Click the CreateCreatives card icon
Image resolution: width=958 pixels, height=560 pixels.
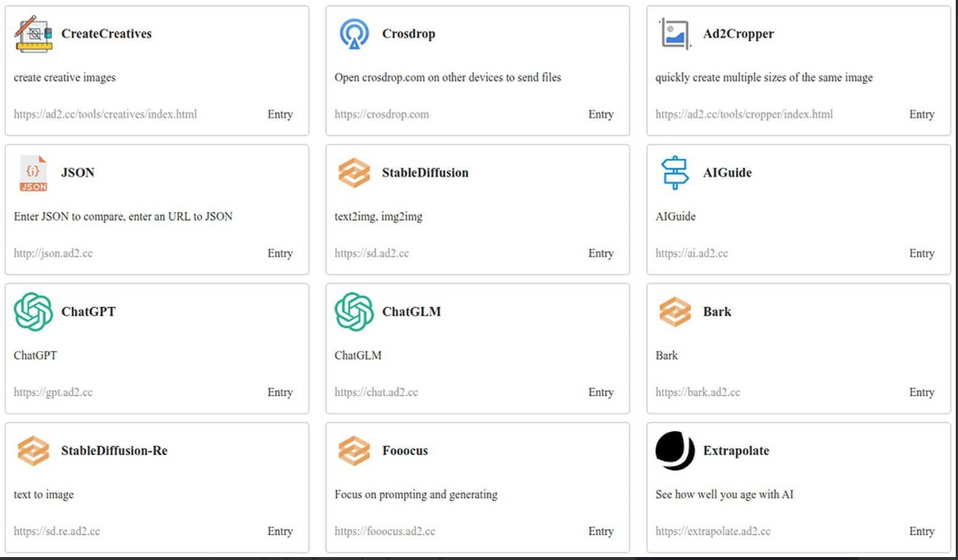33,34
